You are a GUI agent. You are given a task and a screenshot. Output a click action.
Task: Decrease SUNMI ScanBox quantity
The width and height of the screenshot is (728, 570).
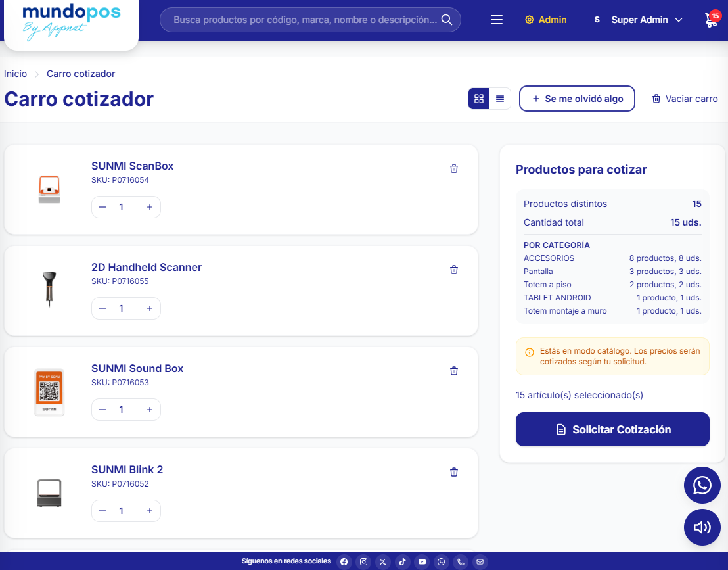[x=102, y=207]
